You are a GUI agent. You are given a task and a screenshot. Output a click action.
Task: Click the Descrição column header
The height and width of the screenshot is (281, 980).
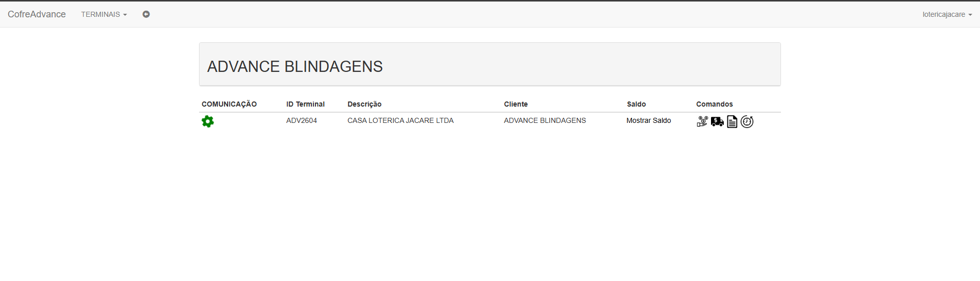[x=364, y=104]
